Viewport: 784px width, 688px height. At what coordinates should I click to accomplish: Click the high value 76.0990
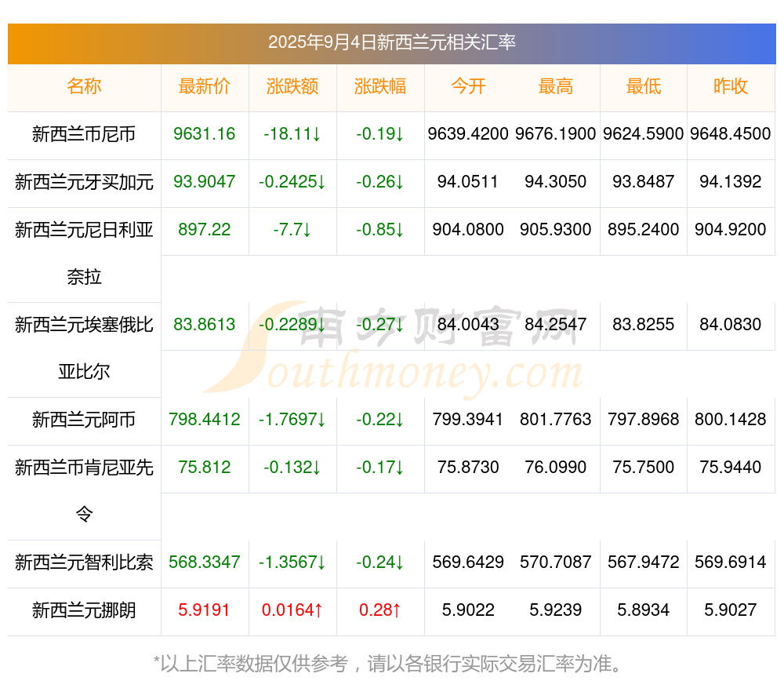(556, 468)
